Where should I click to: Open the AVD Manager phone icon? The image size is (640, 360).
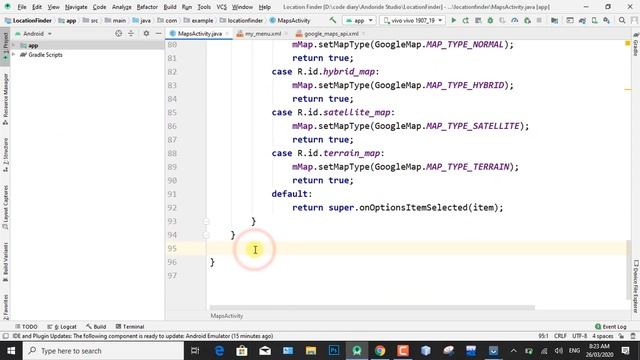coord(595,20)
